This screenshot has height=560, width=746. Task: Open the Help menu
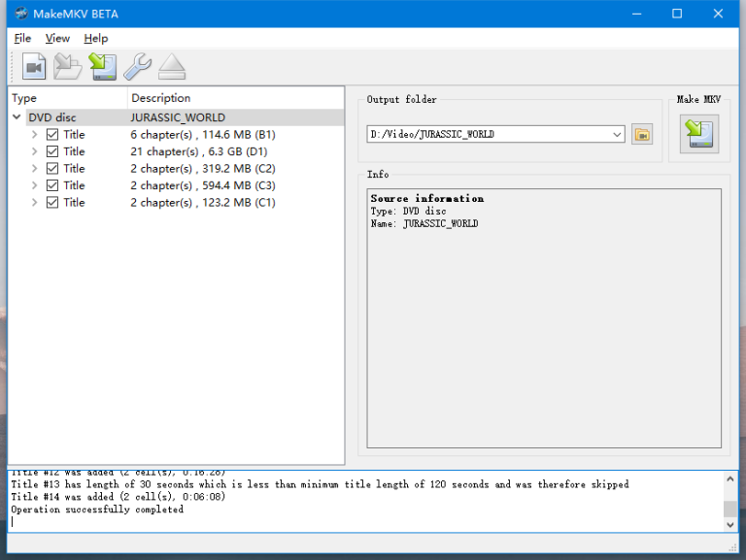click(95, 39)
